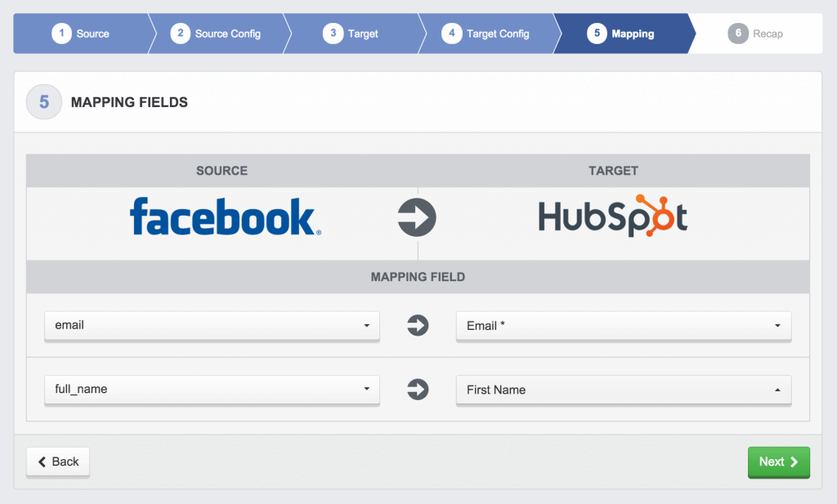Click the SOURCE column header
This screenshot has width=837, height=504.
tap(222, 171)
